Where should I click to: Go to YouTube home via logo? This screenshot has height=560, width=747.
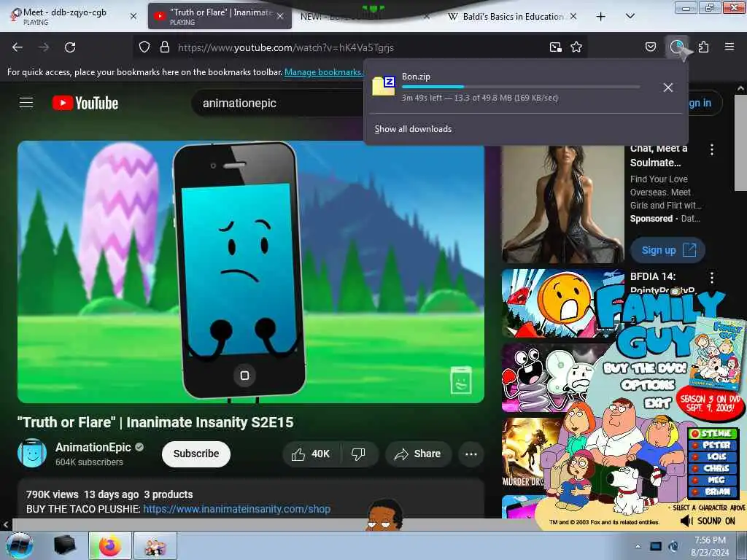pos(85,103)
